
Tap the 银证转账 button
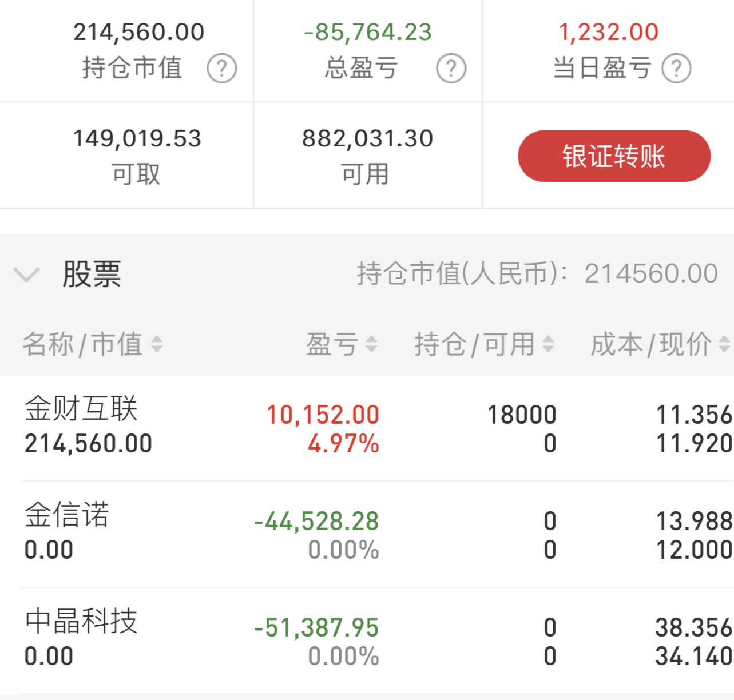tap(614, 156)
